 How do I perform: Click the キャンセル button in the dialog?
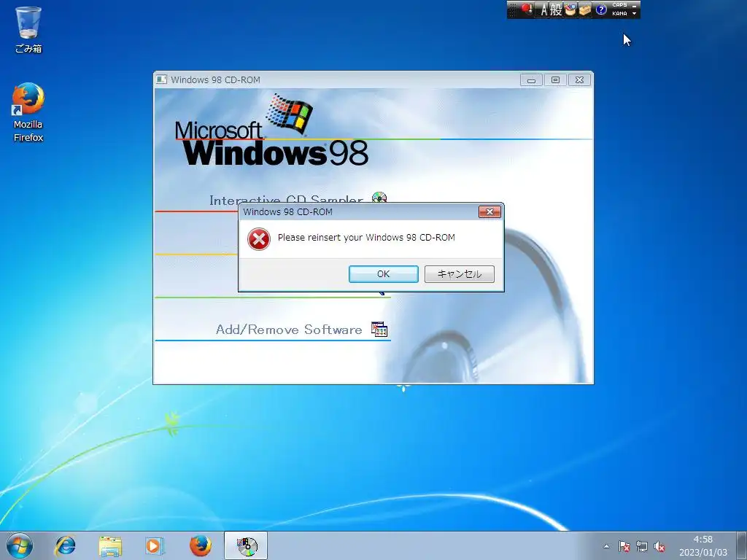point(460,274)
